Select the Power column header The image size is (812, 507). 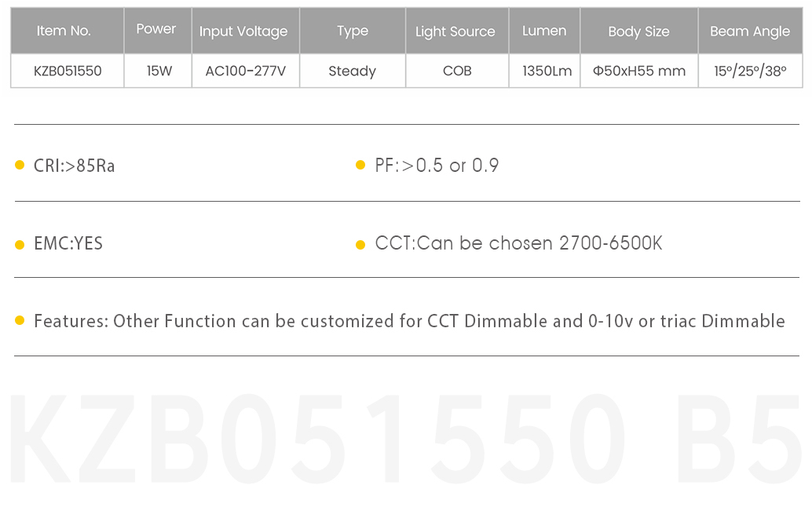pos(158,31)
